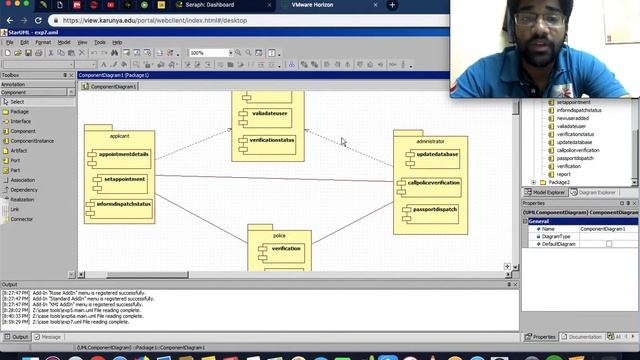Viewport: 640px width, 360px height.
Task: Select the setappointment component in diagram
Action: point(120,184)
